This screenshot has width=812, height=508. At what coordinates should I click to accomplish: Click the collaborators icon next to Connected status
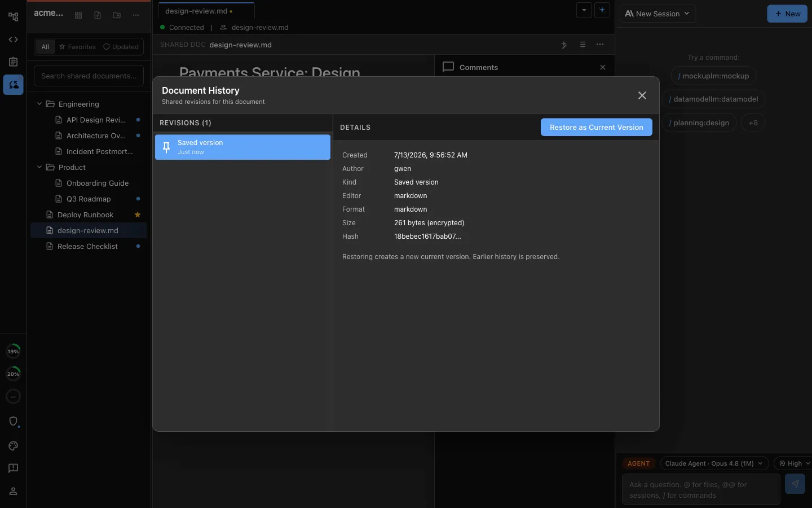coord(223,27)
